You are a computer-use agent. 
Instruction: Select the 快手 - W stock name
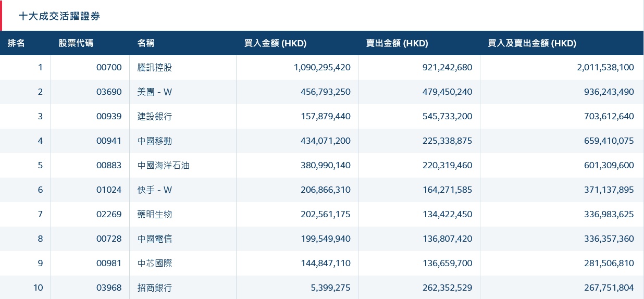(x=155, y=190)
